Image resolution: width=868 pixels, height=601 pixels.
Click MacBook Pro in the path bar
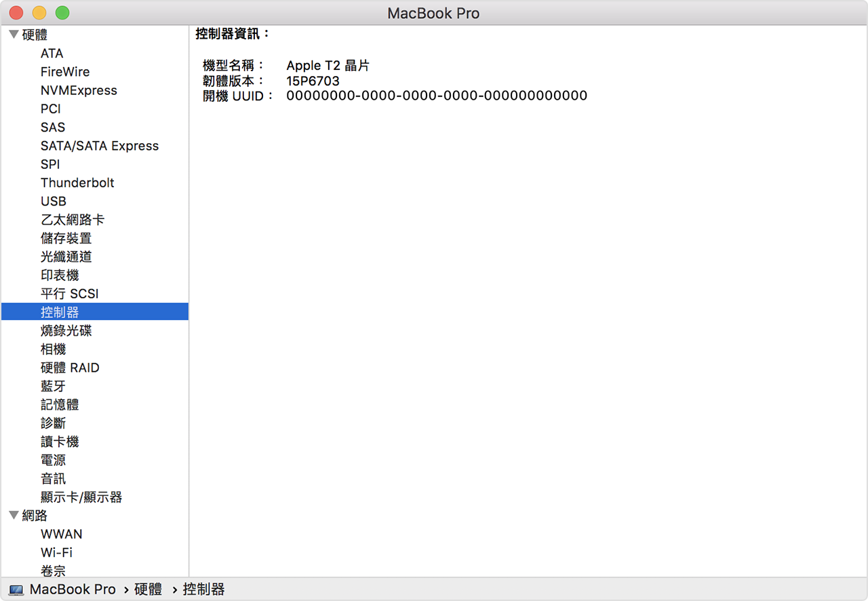73,589
